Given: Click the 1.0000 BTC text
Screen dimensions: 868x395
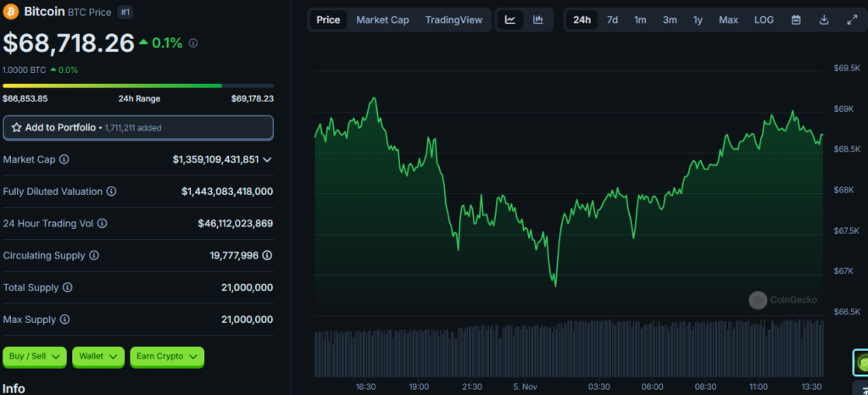Looking at the screenshot, I should click(x=25, y=70).
